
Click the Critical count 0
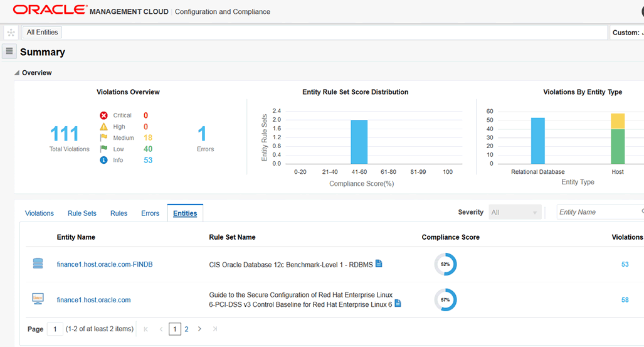click(x=146, y=115)
